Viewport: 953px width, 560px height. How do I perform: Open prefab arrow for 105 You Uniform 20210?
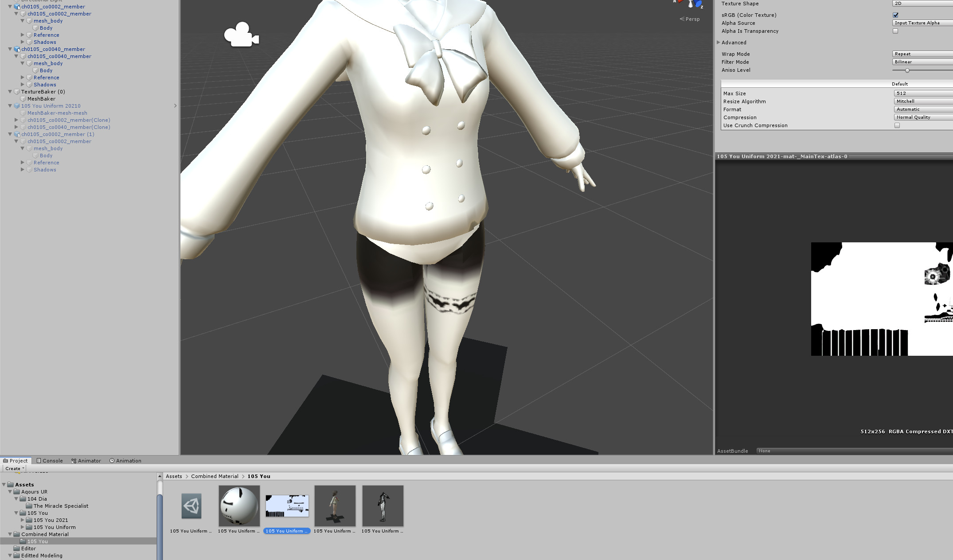175,106
